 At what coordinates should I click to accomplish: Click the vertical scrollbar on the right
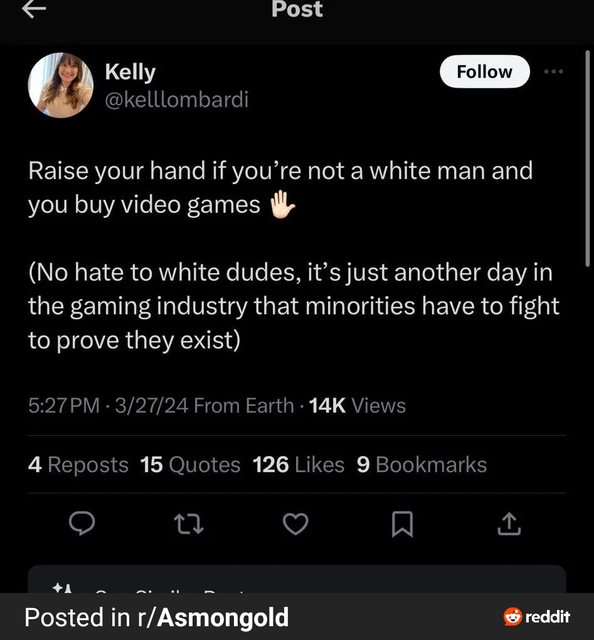(587, 158)
